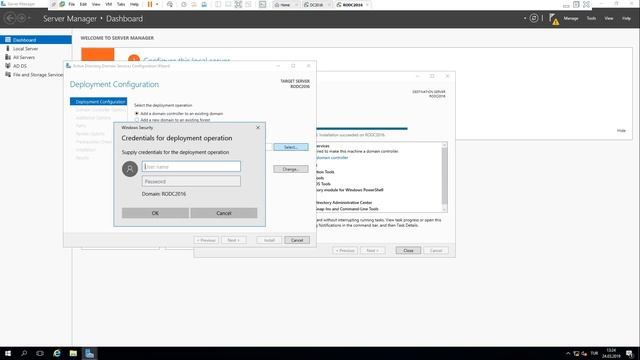
Task: Click Close in Add Roles wizard
Action: click(x=408, y=250)
